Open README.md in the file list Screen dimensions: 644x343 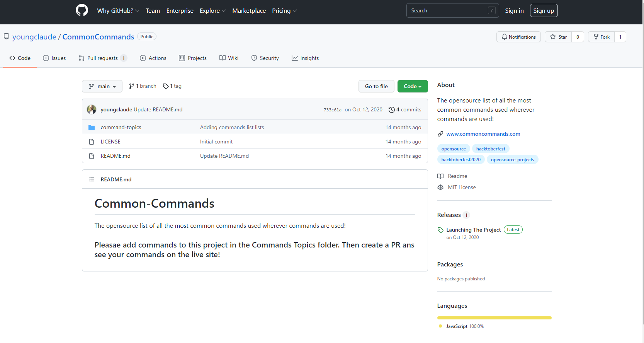point(116,156)
